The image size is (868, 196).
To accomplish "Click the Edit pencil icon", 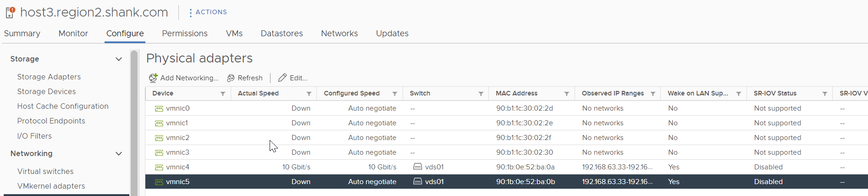I will pyautogui.click(x=282, y=78).
